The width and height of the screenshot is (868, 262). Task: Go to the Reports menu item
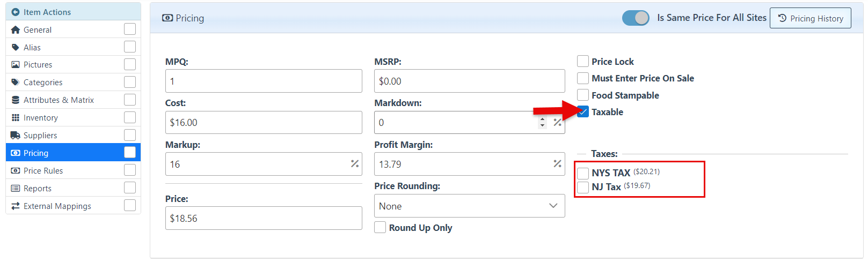click(x=38, y=189)
